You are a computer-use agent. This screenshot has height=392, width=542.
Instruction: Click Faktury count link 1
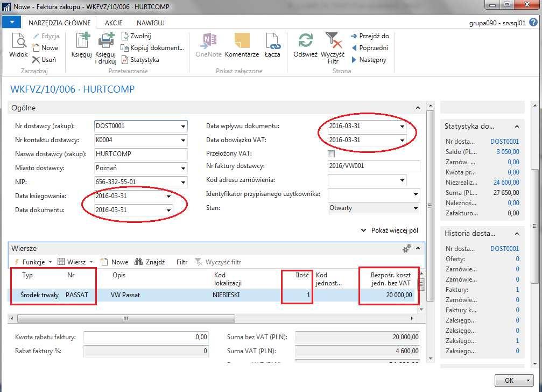517,290
